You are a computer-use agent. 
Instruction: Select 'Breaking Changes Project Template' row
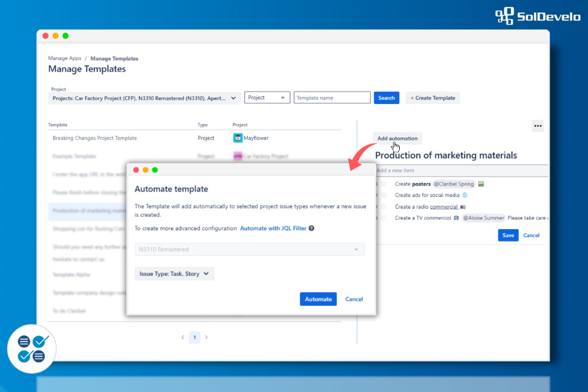[x=95, y=138]
